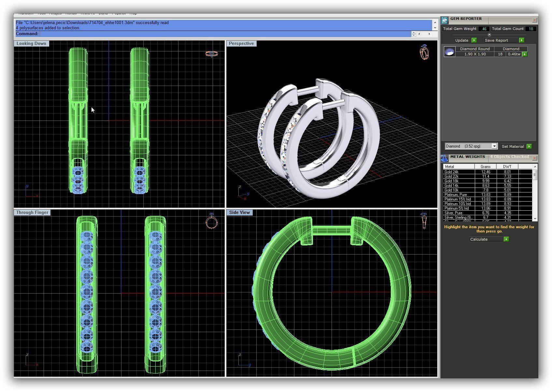
Task: Click the Diamond Round cell in gem list
Action: [475, 49]
